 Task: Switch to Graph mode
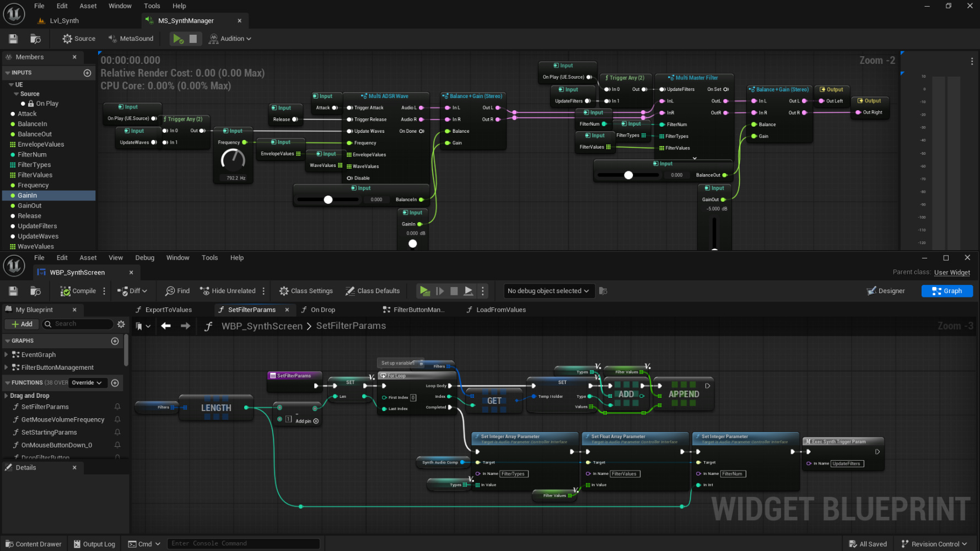tap(947, 291)
